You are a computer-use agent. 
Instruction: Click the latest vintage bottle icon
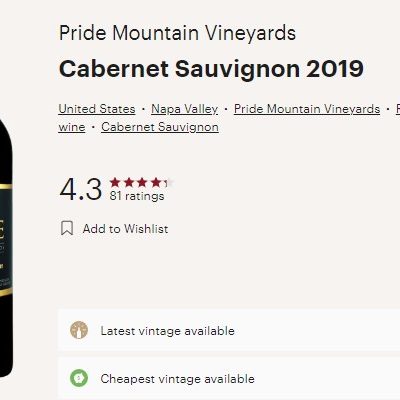tap(79, 330)
